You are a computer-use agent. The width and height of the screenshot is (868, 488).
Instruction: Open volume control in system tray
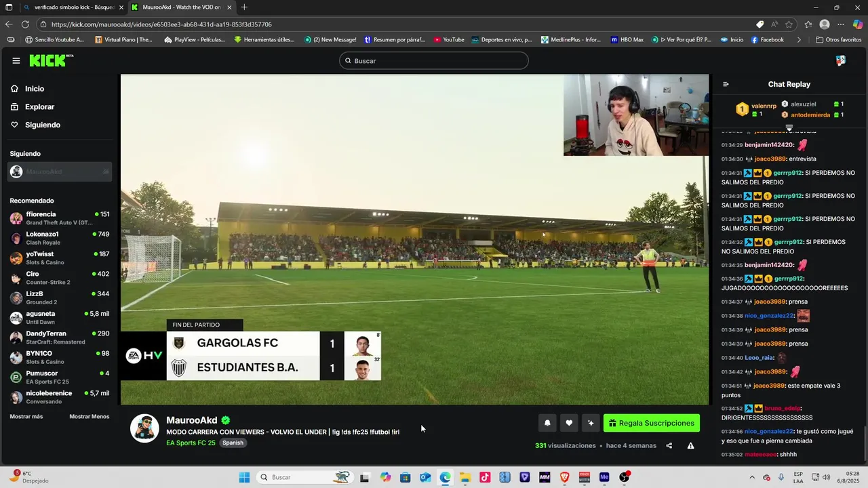click(826, 477)
